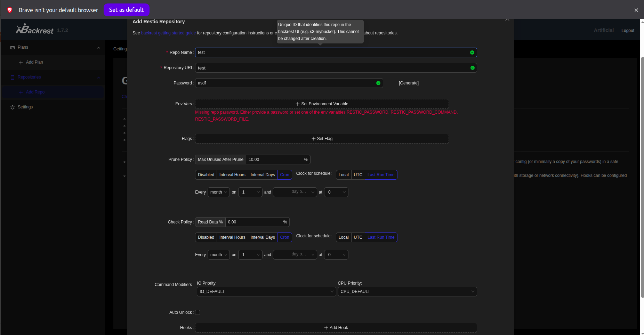Click the Set Flag button

tap(322, 139)
